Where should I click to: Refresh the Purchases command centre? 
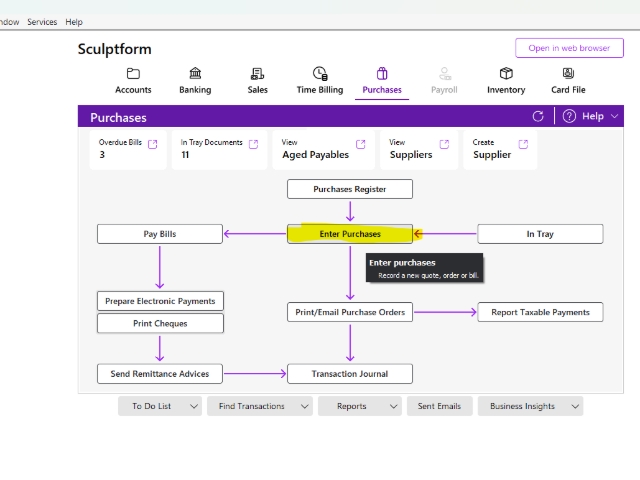click(x=538, y=116)
